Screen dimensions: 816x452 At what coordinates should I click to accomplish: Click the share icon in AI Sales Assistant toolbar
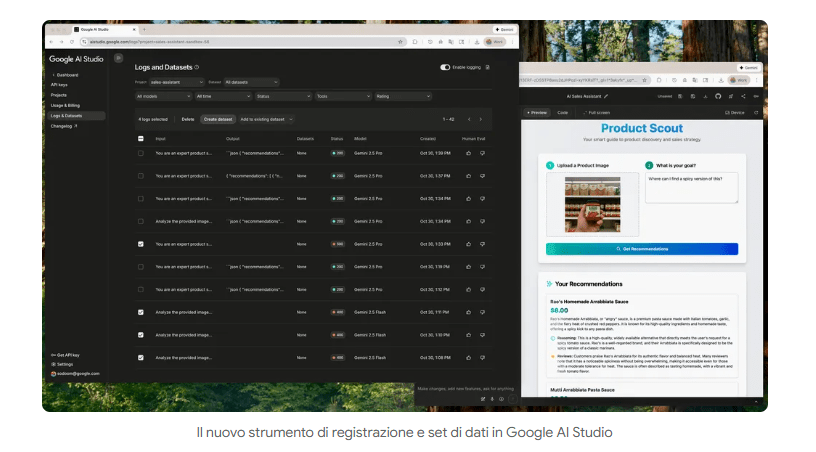coord(743,96)
